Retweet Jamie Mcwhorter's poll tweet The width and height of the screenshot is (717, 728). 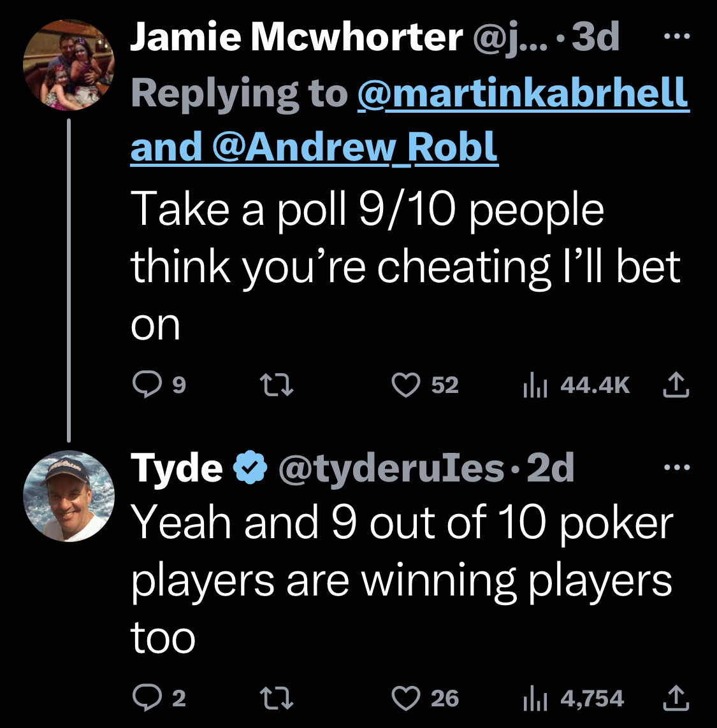(276, 385)
